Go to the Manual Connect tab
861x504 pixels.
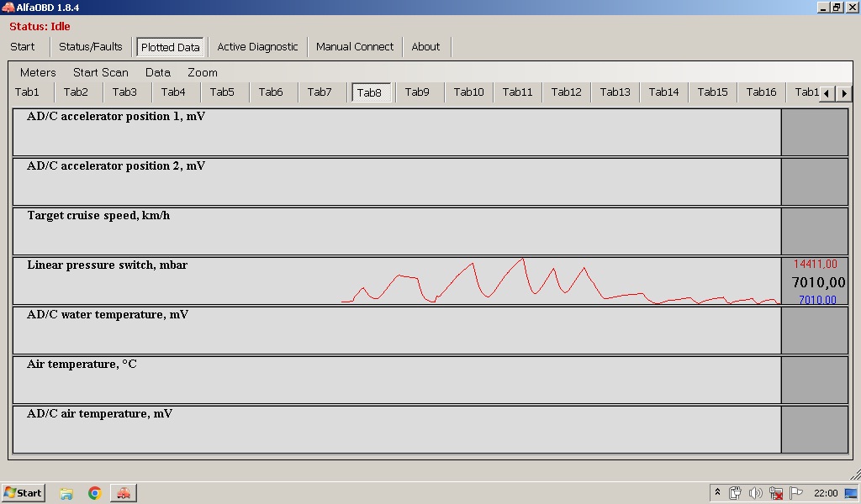point(354,47)
